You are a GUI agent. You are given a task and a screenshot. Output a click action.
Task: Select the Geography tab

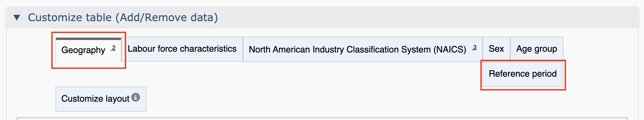(x=88, y=50)
